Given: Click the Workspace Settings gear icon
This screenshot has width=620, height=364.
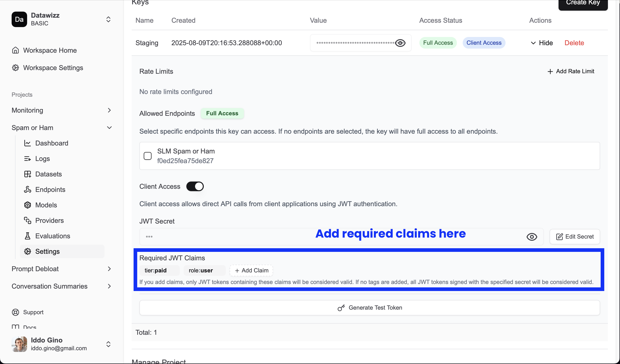Looking at the screenshot, I should point(15,68).
